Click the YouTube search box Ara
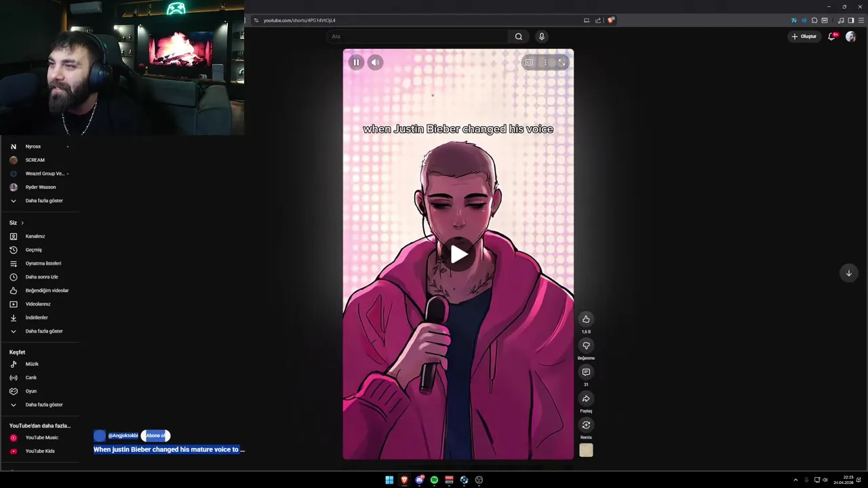The width and height of the screenshot is (868, 488). pos(417,37)
